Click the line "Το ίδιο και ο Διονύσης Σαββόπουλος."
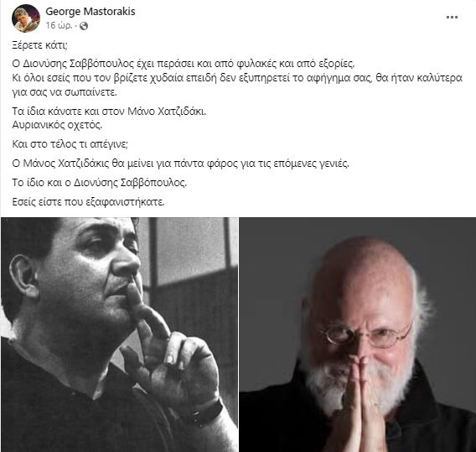The image size is (476, 452). pos(99,183)
